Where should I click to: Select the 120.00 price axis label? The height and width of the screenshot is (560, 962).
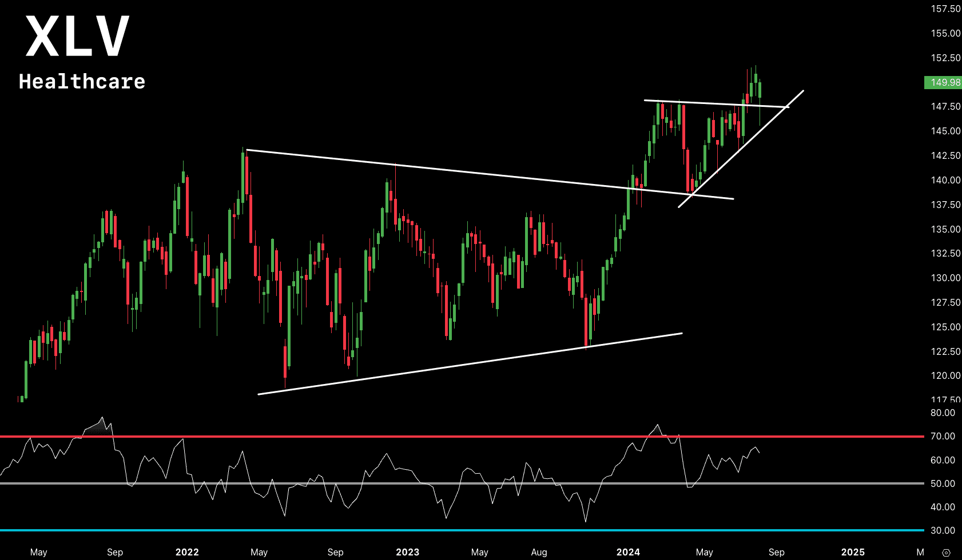point(945,375)
